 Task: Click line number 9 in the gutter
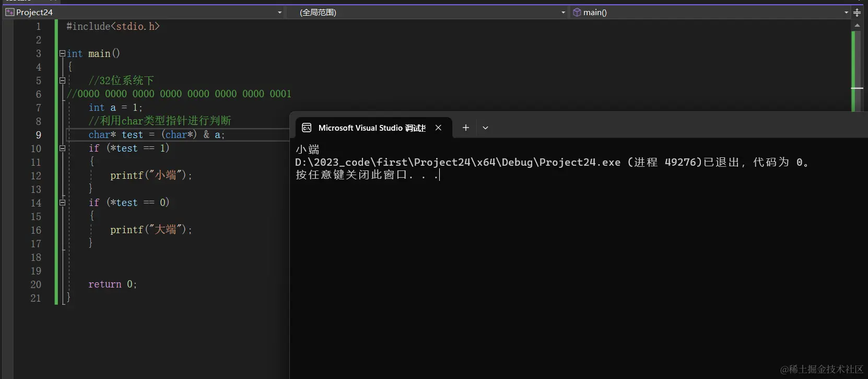point(38,135)
